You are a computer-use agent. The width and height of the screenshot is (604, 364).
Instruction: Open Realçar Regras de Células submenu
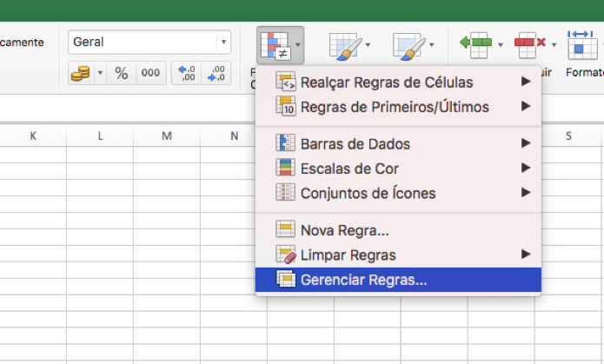coord(398,82)
